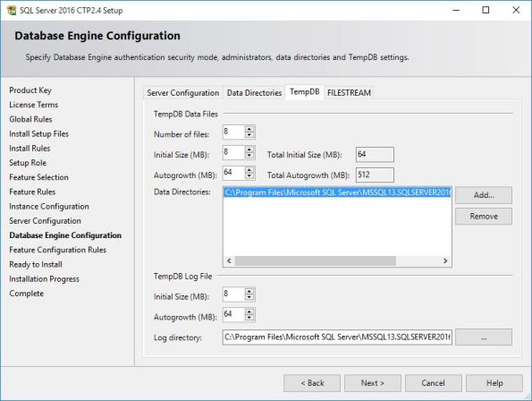Increase data files Initial Size spinner
Viewport: 532px width, 401px height.
tap(249, 149)
